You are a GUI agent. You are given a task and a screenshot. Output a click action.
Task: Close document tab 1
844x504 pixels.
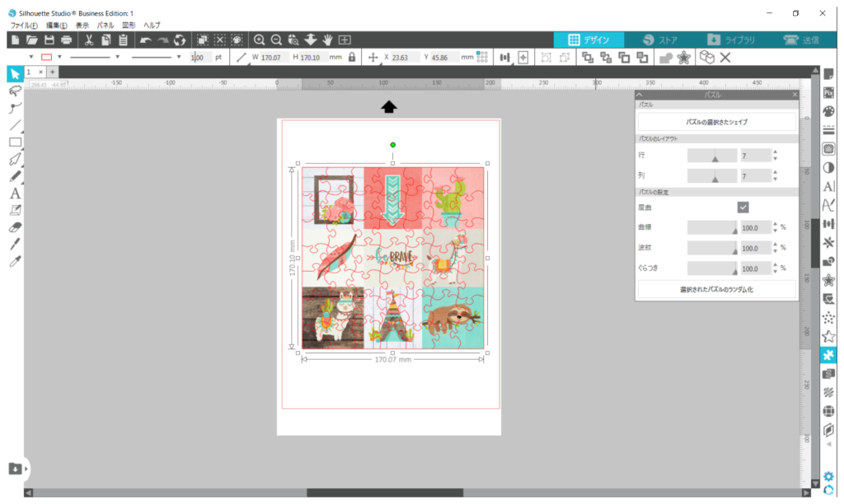point(40,72)
